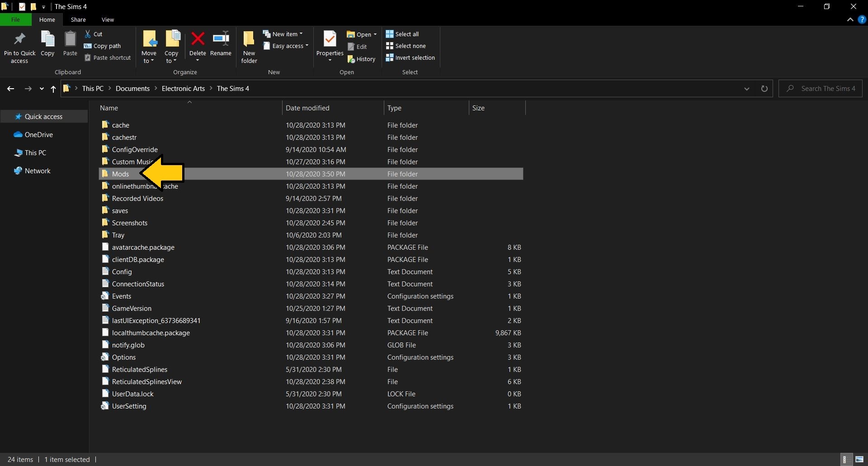
Task: Click Electronic Arts in the breadcrumb
Action: 183,89
